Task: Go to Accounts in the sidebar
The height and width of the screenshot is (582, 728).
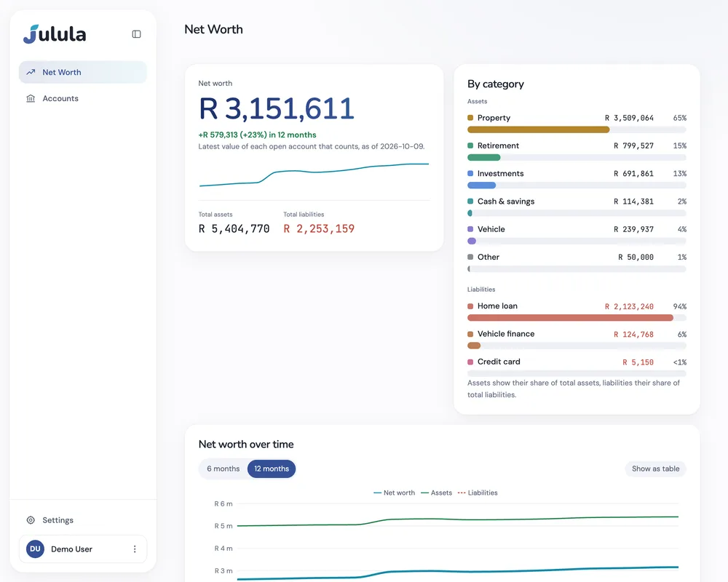Action: coord(83,98)
